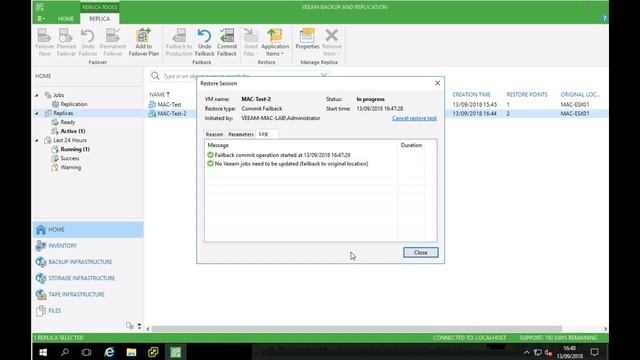Open the Windows Start menu
The image size is (640, 360).
pyautogui.click(x=43, y=352)
